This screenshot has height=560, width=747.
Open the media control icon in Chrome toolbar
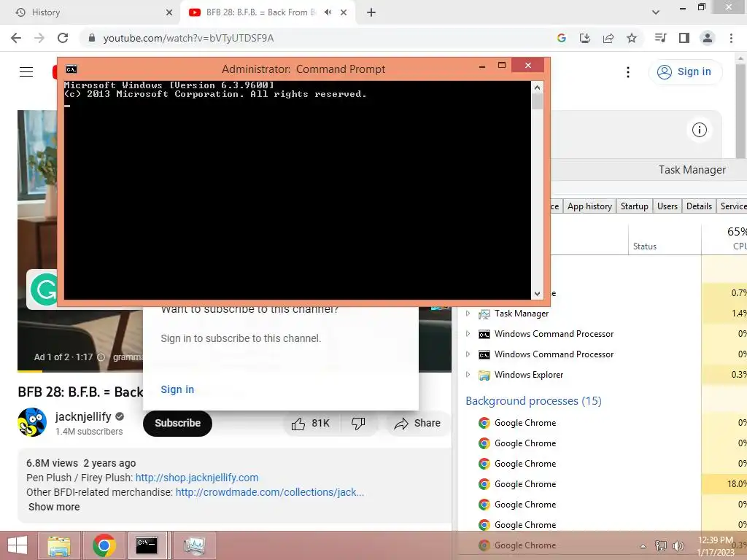[661, 38]
